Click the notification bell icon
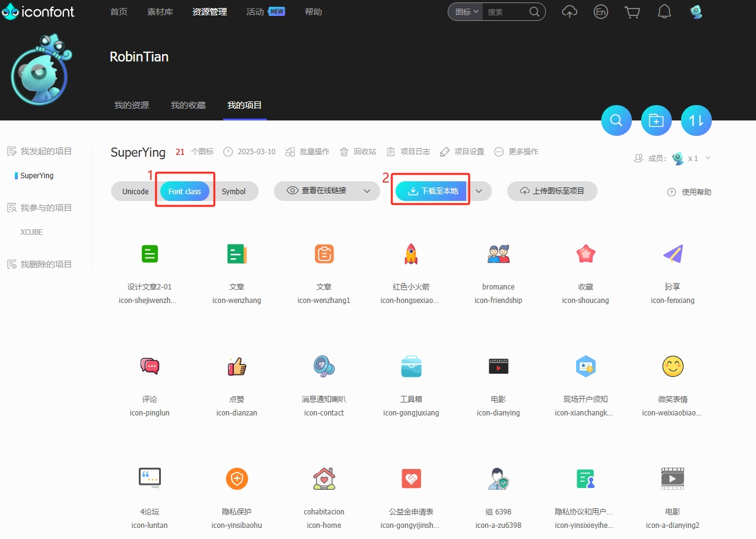This screenshot has width=756, height=539. click(664, 12)
